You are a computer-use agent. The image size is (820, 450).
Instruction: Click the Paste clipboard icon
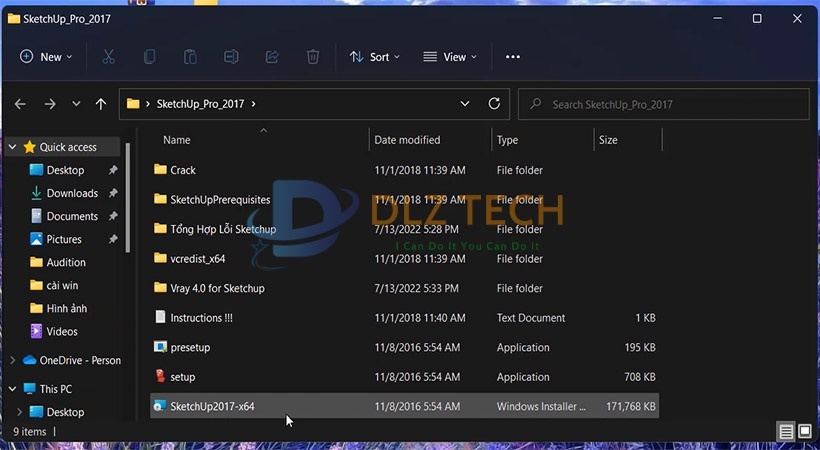click(190, 57)
